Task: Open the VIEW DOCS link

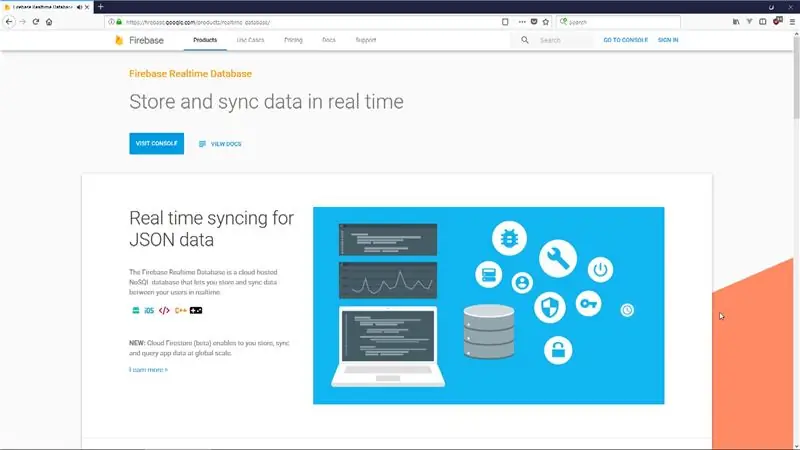Action: click(x=220, y=144)
